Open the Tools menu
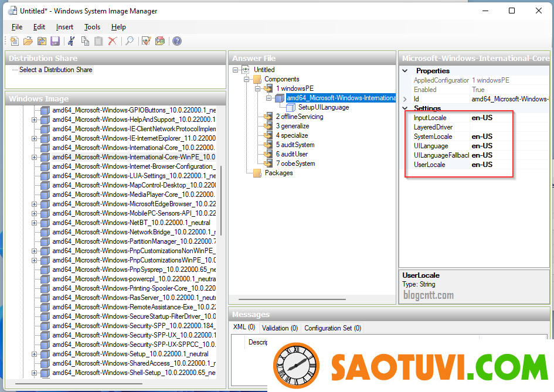Viewport: 554px width, 392px height. [92, 27]
